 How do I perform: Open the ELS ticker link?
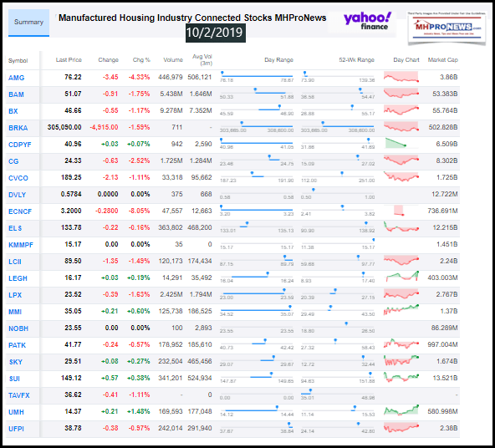click(x=15, y=228)
